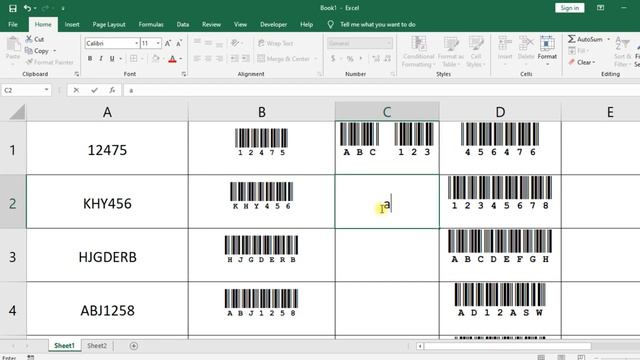Expand the AutoSum dropdown arrow
Viewport: 640px width, 360px height.
pos(608,39)
